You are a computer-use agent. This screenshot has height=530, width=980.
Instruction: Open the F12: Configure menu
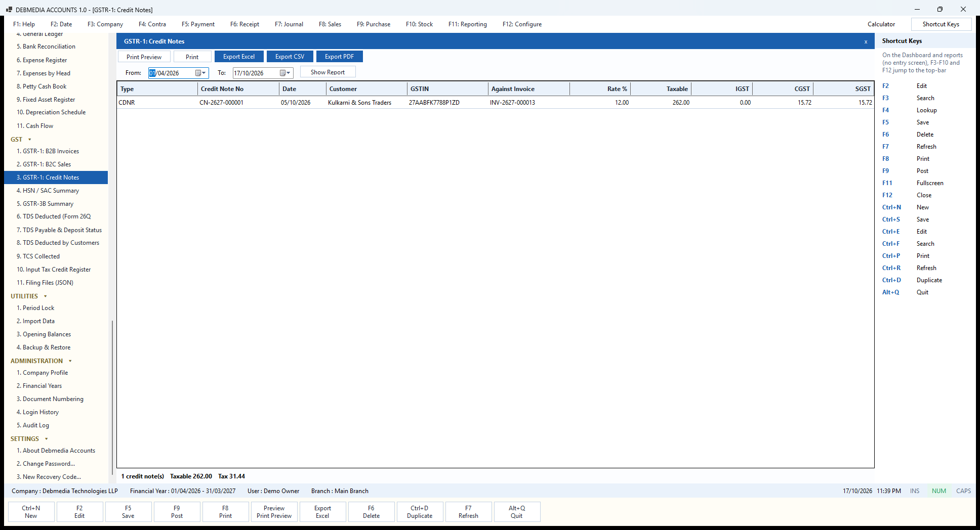522,24
